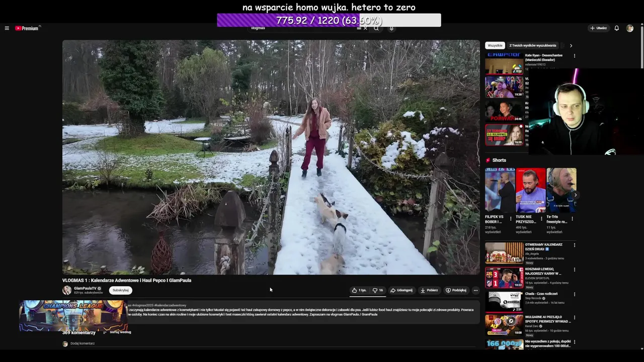The height and width of the screenshot is (362, 644).
Task: Open Te-Tris freestyle short
Action: pos(561,190)
